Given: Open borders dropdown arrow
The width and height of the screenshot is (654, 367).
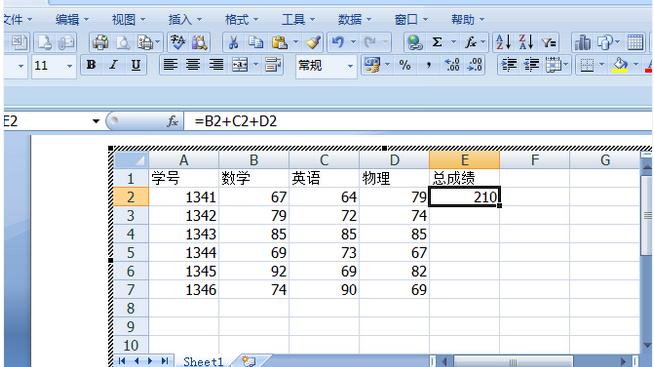Looking at the screenshot, I should [x=601, y=65].
